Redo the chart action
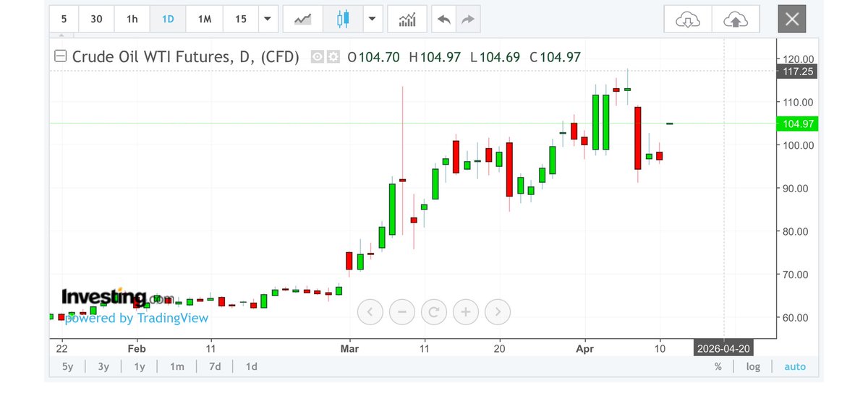The width and height of the screenshot is (868, 401). point(467,20)
